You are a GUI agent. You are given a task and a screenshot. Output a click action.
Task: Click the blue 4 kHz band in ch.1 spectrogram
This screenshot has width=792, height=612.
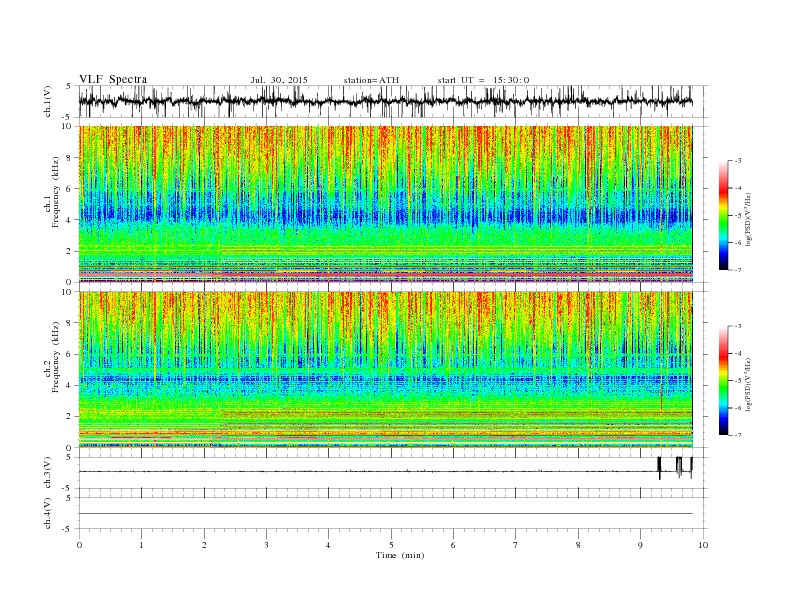(x=385, y=215)
